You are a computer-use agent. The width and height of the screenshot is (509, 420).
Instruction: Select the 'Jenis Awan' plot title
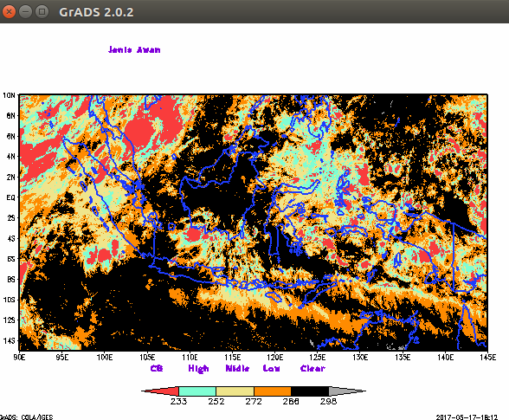134,49
